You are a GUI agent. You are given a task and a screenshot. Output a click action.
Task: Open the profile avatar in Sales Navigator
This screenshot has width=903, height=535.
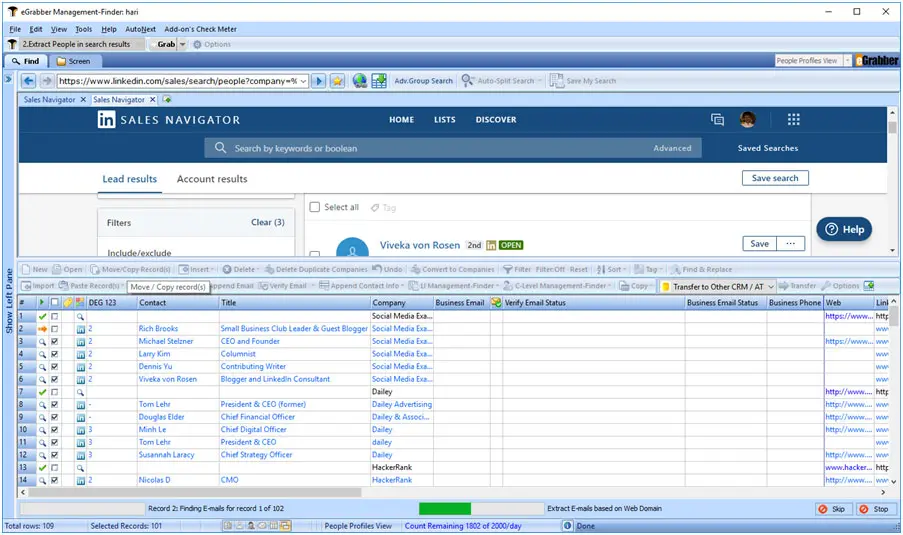coord(748,119)
